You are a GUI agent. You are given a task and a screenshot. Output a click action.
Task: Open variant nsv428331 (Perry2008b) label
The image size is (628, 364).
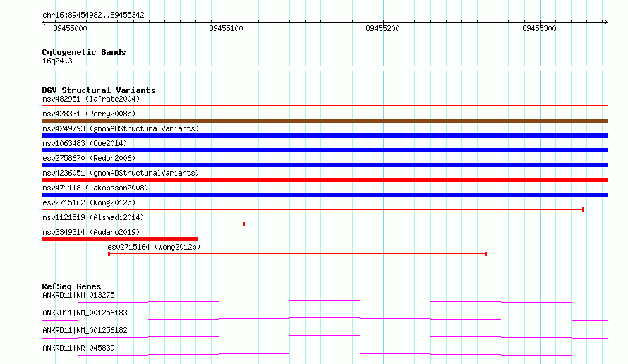tap(89, 114)
